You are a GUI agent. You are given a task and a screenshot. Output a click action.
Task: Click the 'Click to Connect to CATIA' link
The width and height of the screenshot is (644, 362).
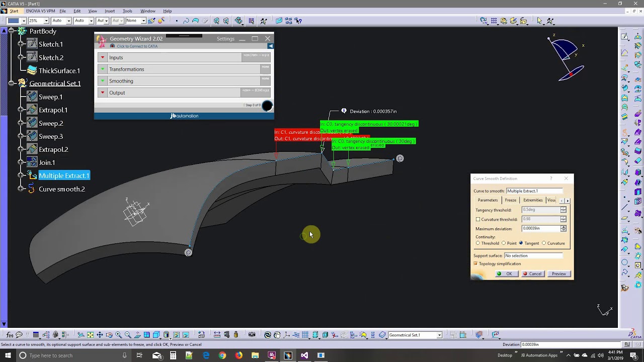(137, 46)
